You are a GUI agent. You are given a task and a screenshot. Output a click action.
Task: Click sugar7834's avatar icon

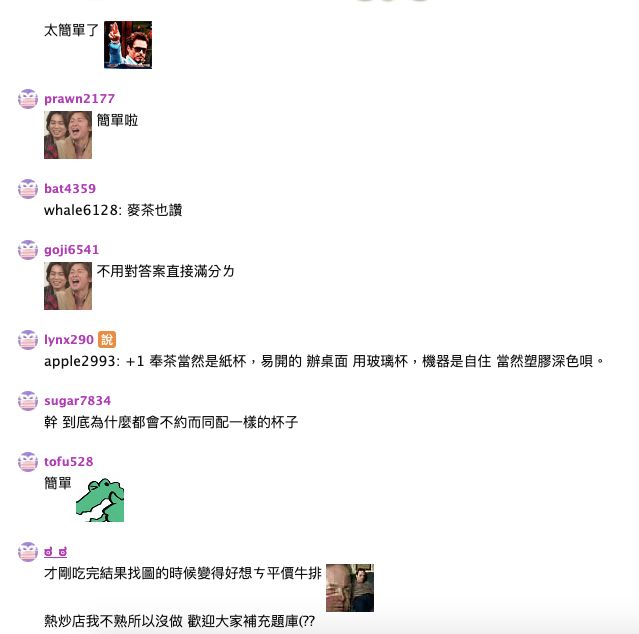click(28, 401)
